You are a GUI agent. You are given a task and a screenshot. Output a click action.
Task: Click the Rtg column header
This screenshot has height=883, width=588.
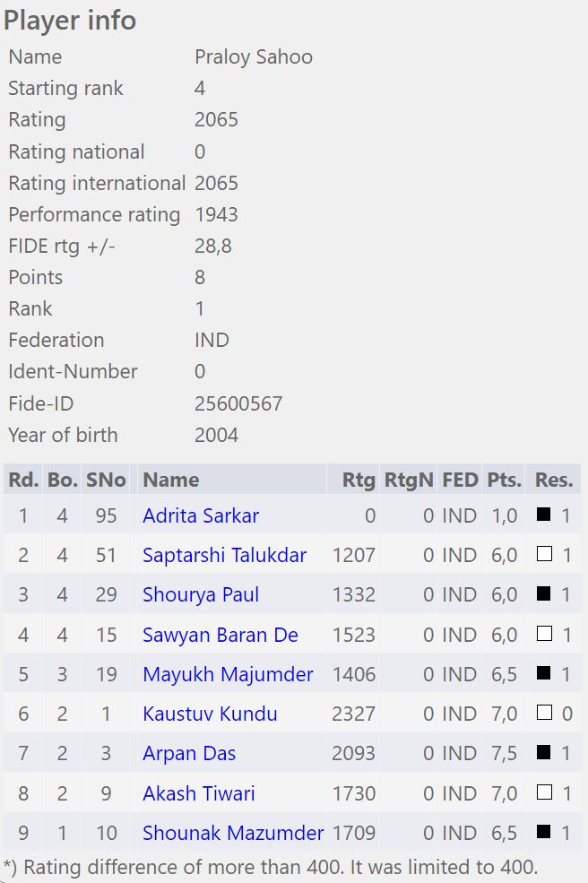[x=359, y=480]
